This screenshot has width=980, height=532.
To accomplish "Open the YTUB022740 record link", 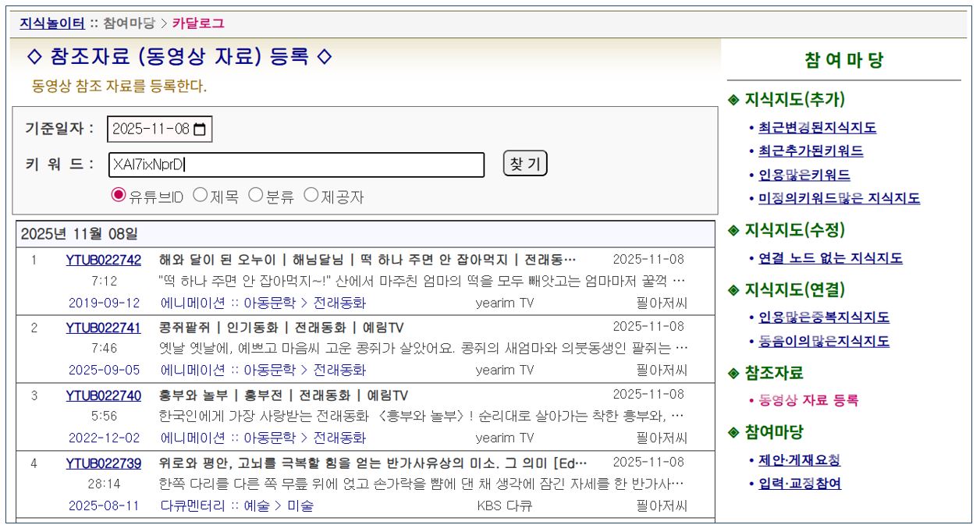I will tap(104, 395).
